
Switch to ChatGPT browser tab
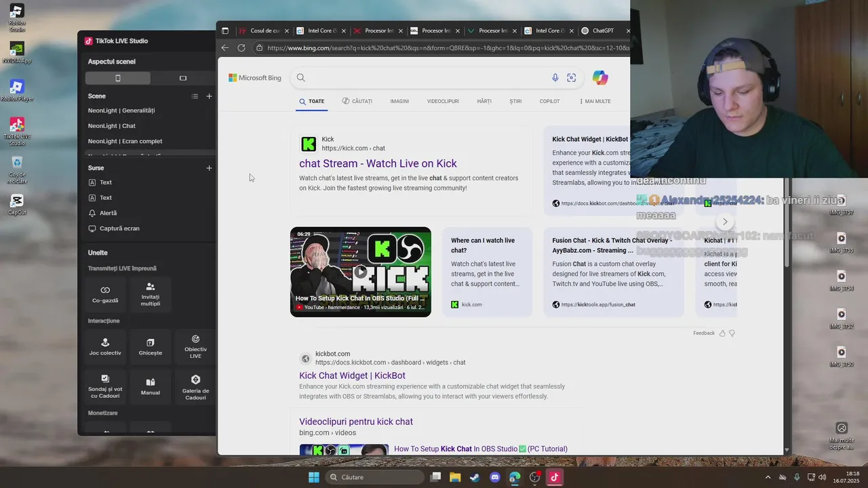603,30
